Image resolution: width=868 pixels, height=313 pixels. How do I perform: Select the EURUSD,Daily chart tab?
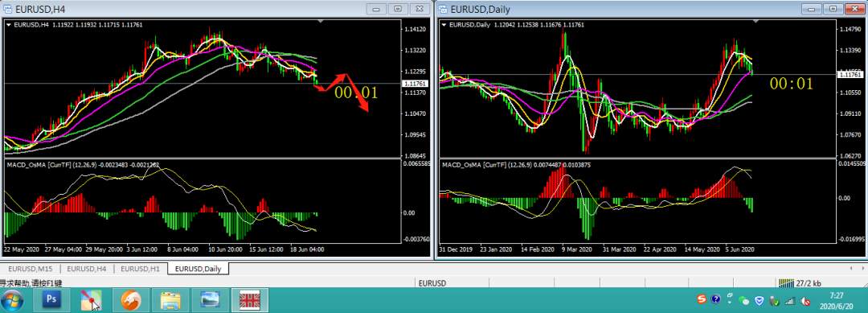[199, 269]
